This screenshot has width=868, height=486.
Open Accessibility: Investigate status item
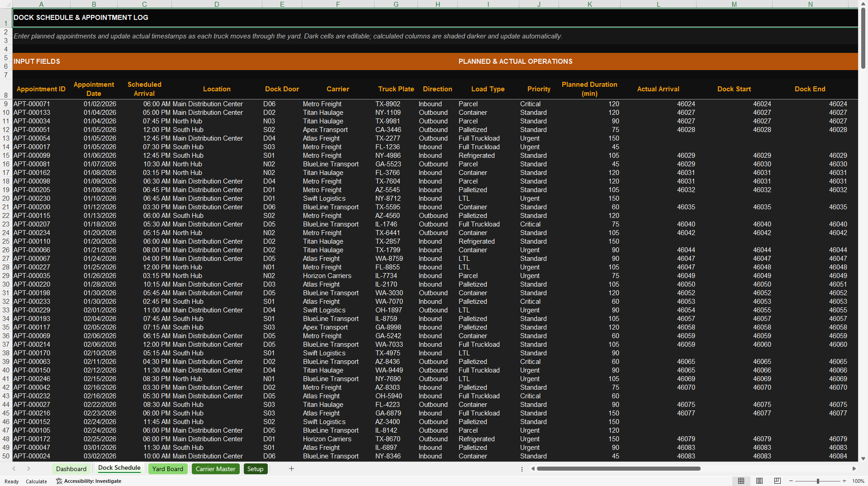tap(89, 481)
